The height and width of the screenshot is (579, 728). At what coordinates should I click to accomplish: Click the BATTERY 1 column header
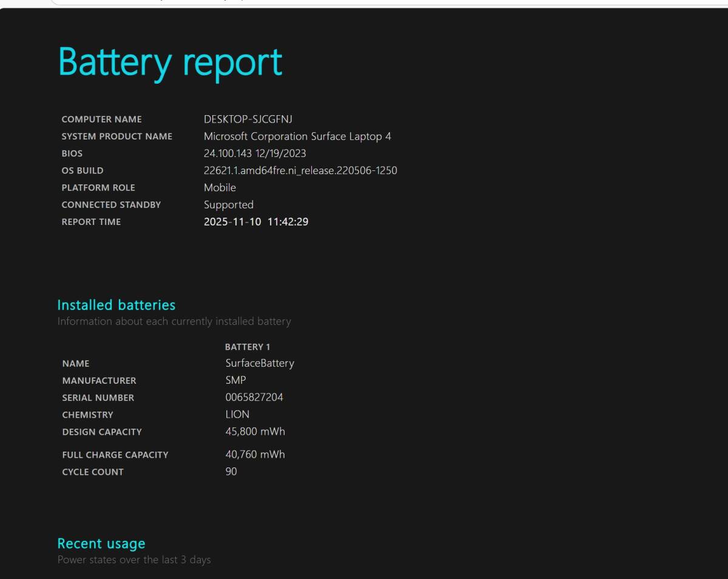tap(247, 347)
